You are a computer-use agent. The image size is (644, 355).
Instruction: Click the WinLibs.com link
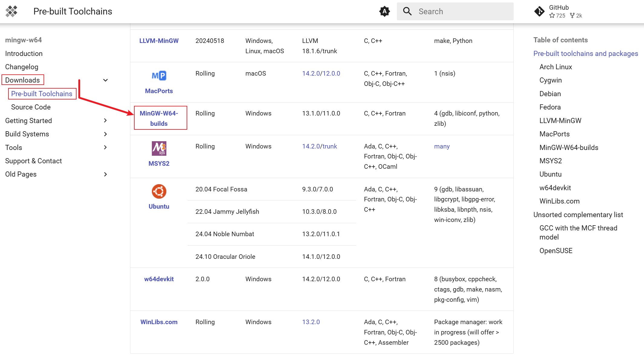click(159, 322)
